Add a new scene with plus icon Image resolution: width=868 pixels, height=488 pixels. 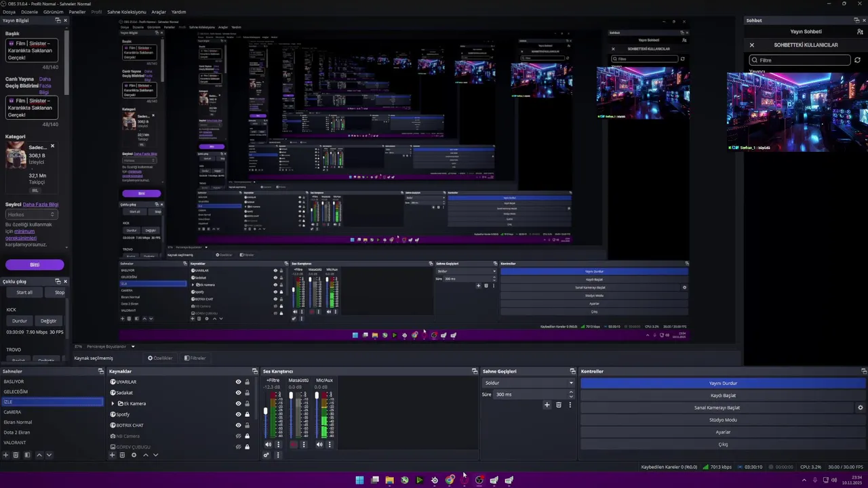point(5,455)
